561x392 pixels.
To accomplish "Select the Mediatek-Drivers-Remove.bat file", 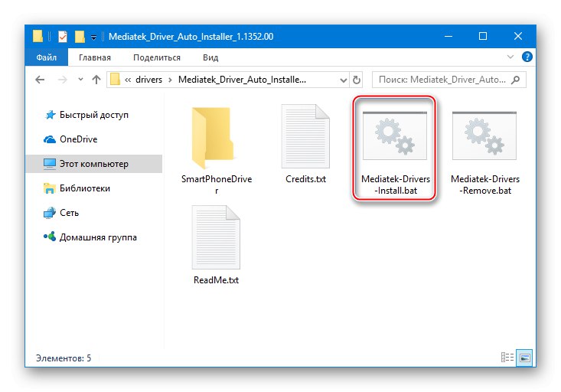I will pos(484,153).
